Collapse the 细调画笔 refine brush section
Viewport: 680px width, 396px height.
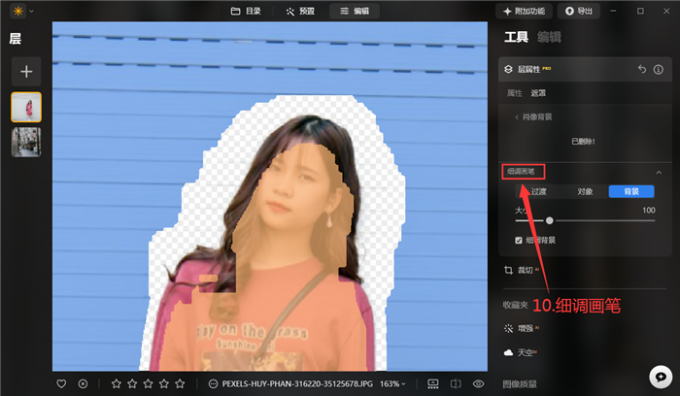point(659,172)
